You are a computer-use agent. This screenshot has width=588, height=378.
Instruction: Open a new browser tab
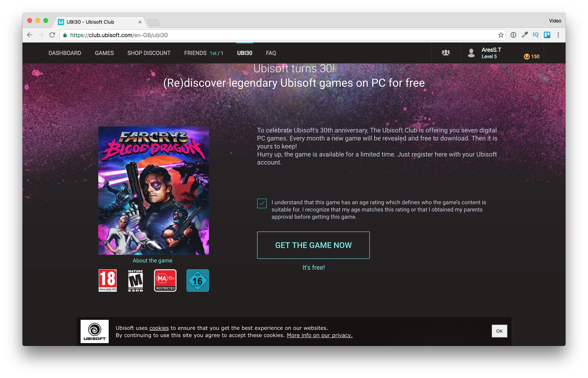tap(154, 23)
